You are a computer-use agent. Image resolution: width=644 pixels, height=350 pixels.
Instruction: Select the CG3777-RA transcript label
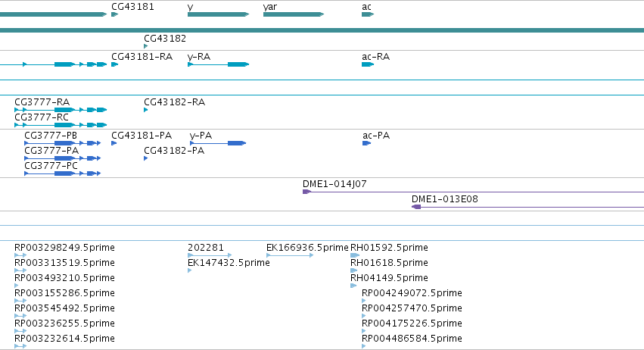[42, 102]
